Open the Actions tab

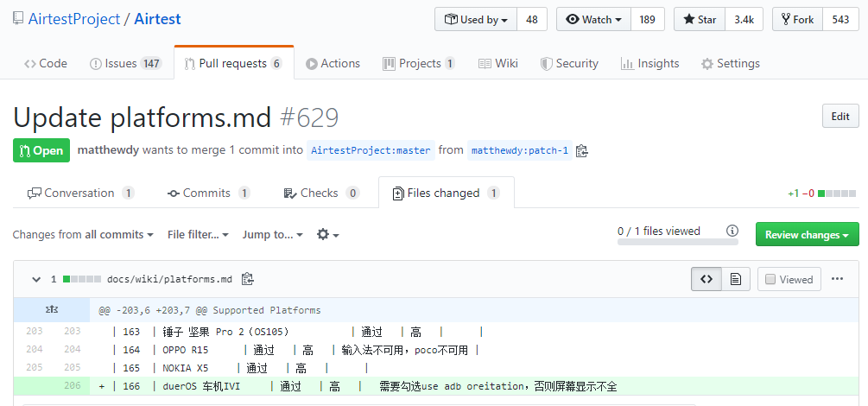tap(333, 64)
